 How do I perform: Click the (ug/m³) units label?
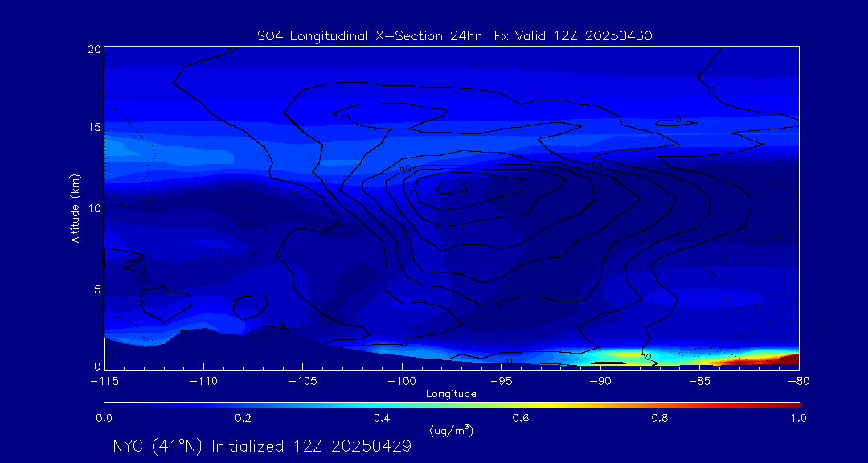pos(451,430)
